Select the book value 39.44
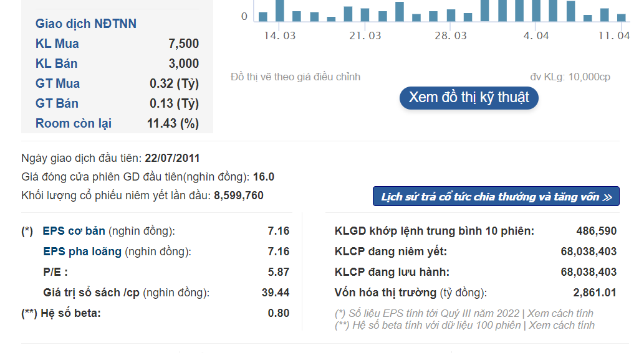Screen dimensions: 644x353 pos(276,293)
